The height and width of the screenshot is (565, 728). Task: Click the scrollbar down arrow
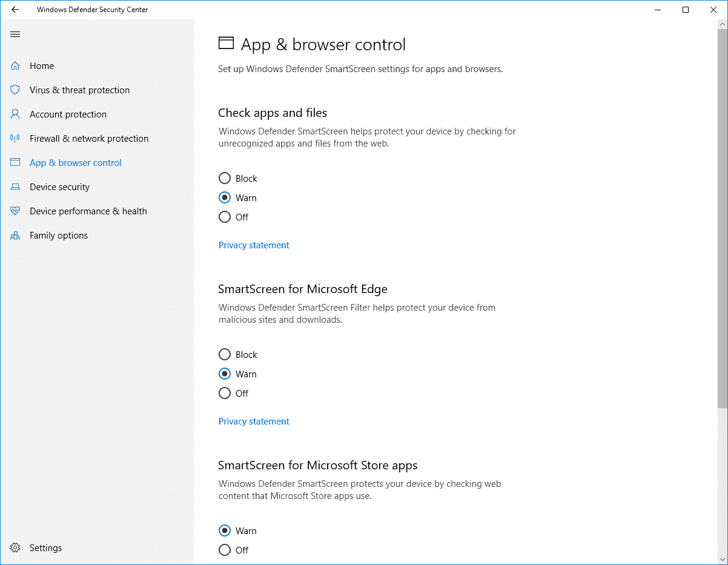[x=722, y=559]
